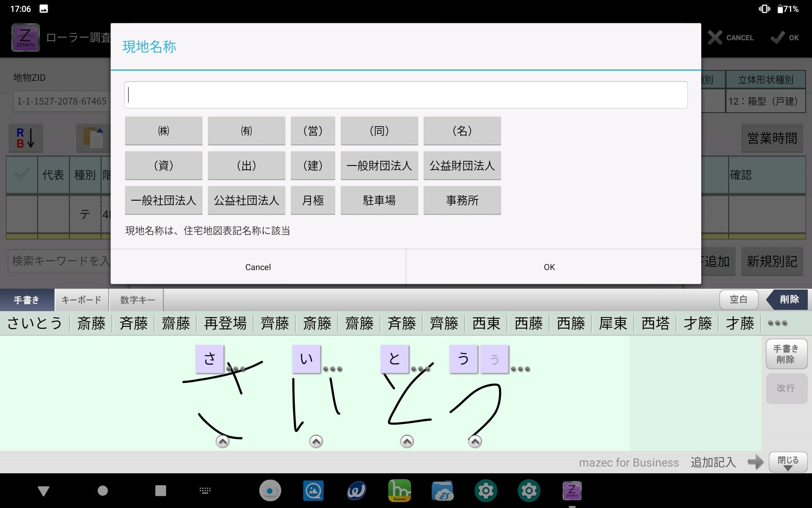Tap the keyboard switcher icon in navigation bar
Screen dimensions: 812x508
pyautogui.click(x=205, y=491)
